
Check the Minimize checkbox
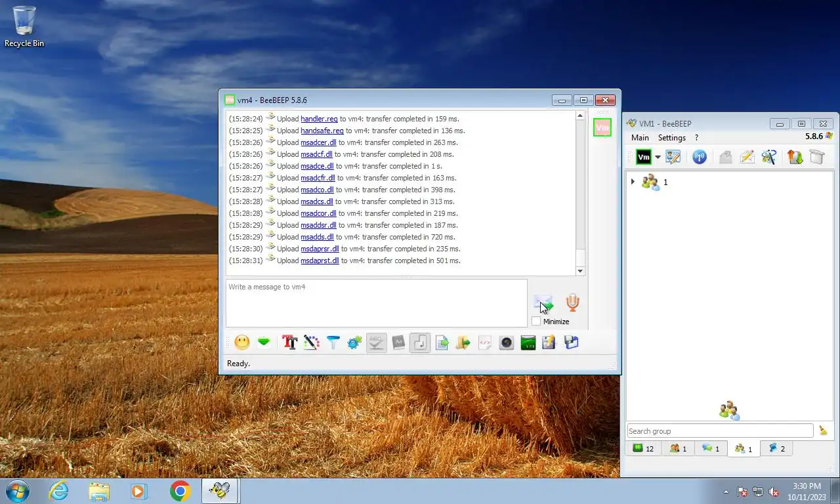pyautogui.click(x=536, y=322)
